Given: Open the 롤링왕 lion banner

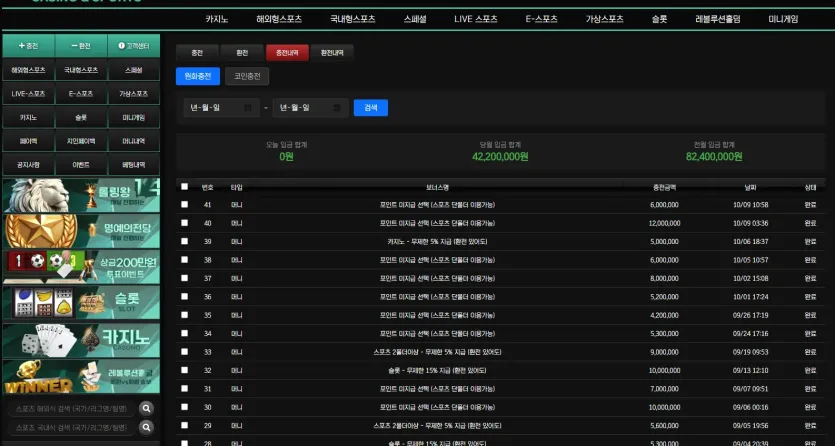Looking at the screenshot, I should (81, 195).
